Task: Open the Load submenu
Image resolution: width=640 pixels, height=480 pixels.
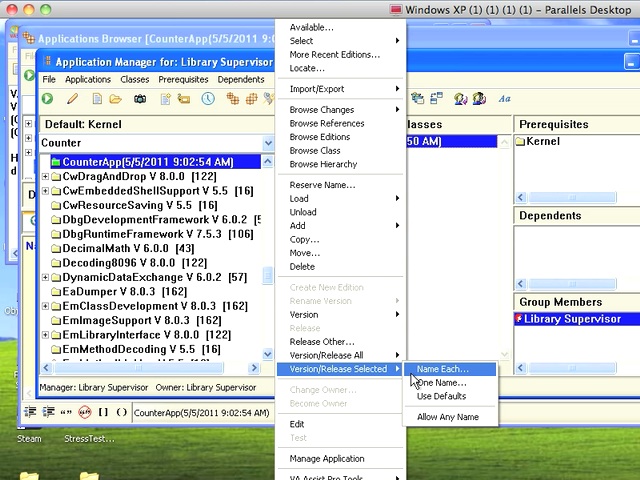Action: [340, 199]
